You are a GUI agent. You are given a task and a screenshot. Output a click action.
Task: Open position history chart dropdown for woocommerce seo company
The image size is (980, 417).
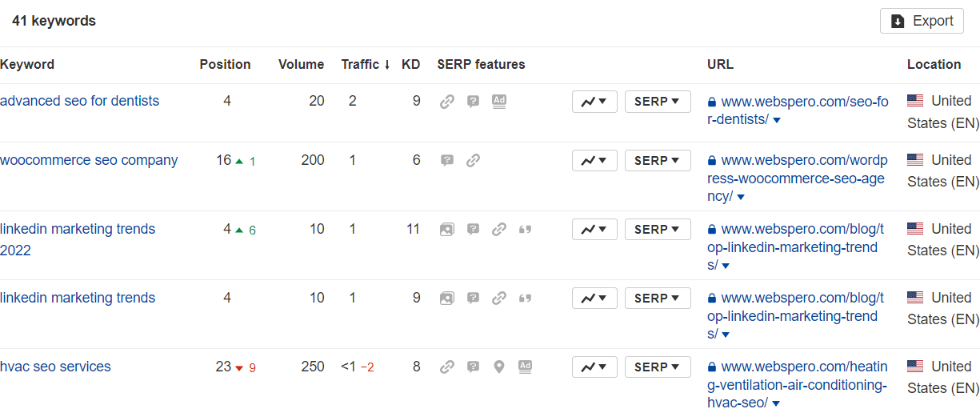coord(594,160)
